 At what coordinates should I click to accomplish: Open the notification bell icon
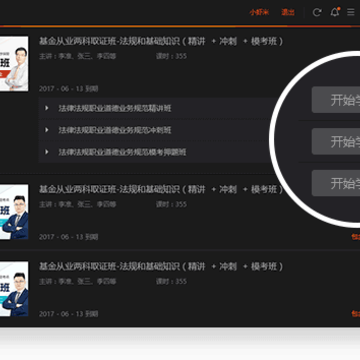click(335, 12)
